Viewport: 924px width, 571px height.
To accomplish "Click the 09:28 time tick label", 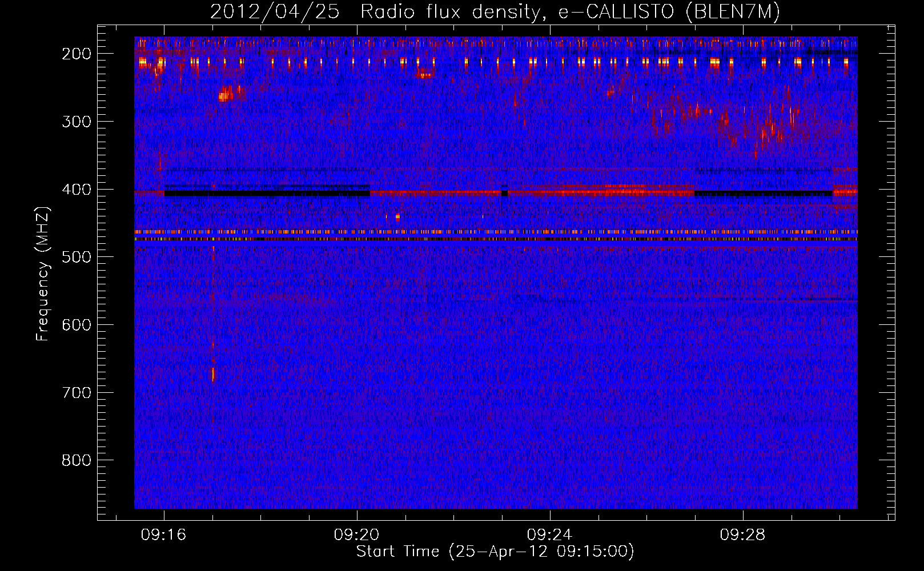I will 743,535.
